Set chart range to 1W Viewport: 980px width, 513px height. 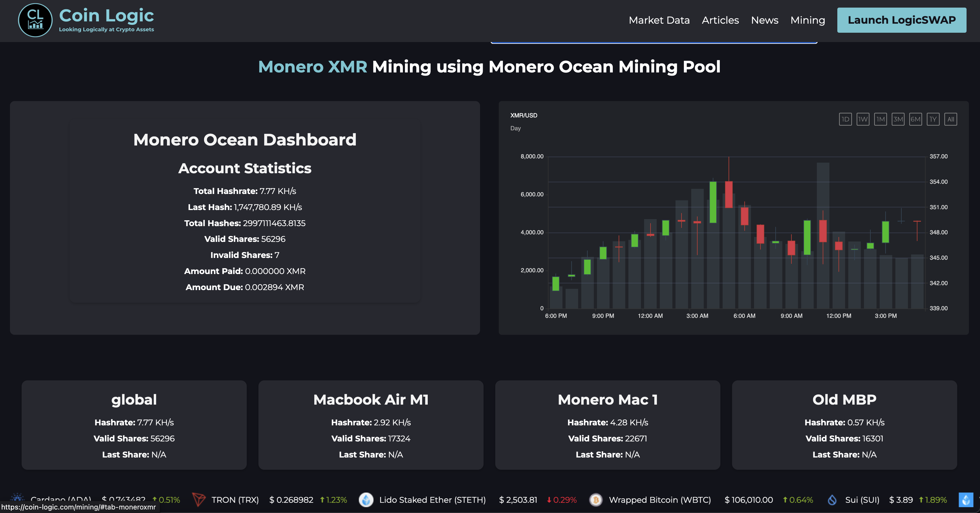863,119
